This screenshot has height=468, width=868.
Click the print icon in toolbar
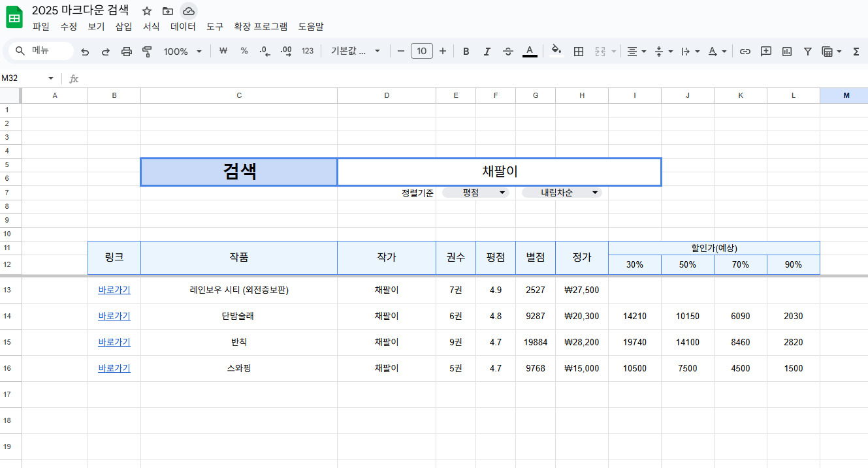point(127,52)
